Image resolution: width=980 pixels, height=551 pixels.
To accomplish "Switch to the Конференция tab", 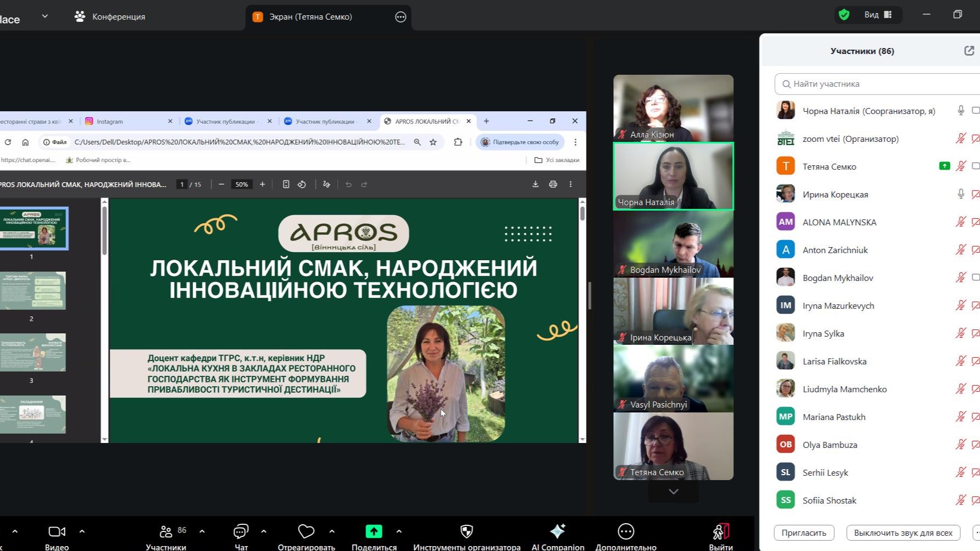I will [x=110, y=16].
